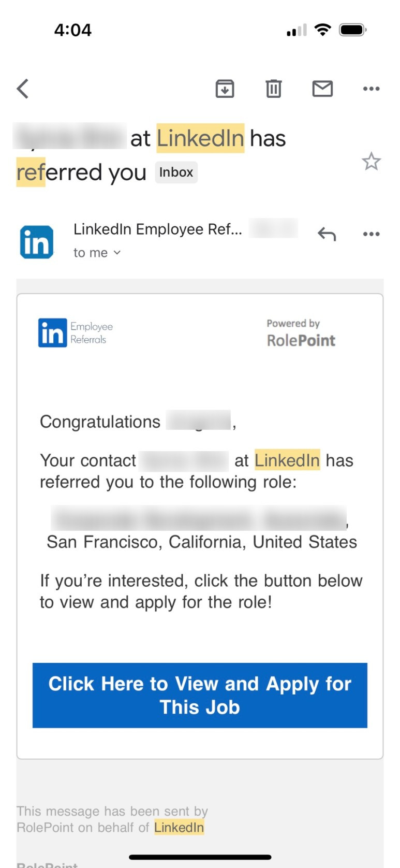Tap the LinkedIn link in footer message
Screen dimensions: 400x868
179,827
